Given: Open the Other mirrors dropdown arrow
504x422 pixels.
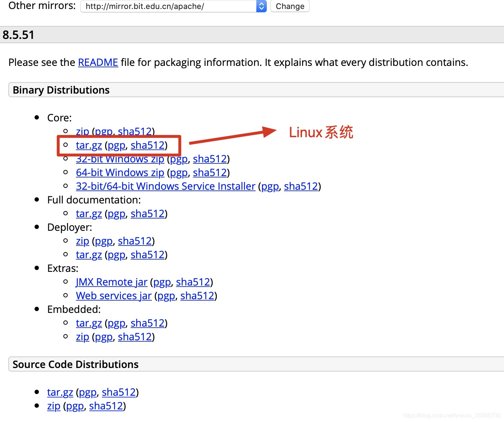Looking at the screenshot, I should pos(261,6).
